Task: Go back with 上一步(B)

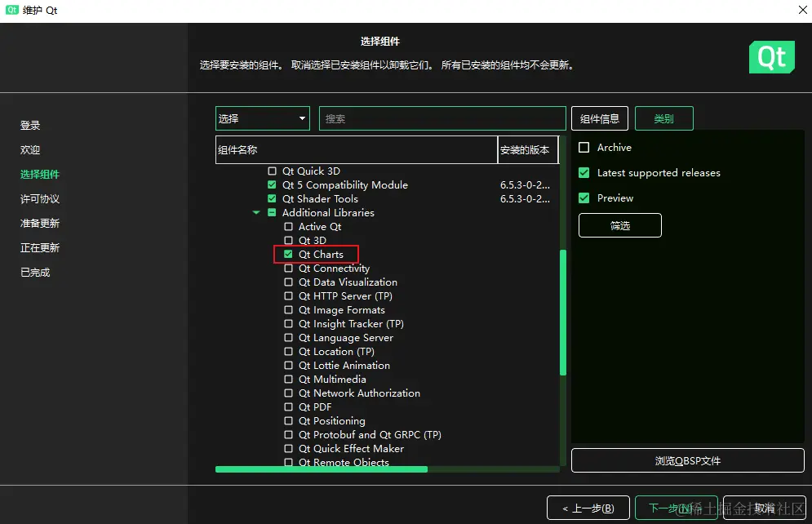Action: [x=588, y=508]
